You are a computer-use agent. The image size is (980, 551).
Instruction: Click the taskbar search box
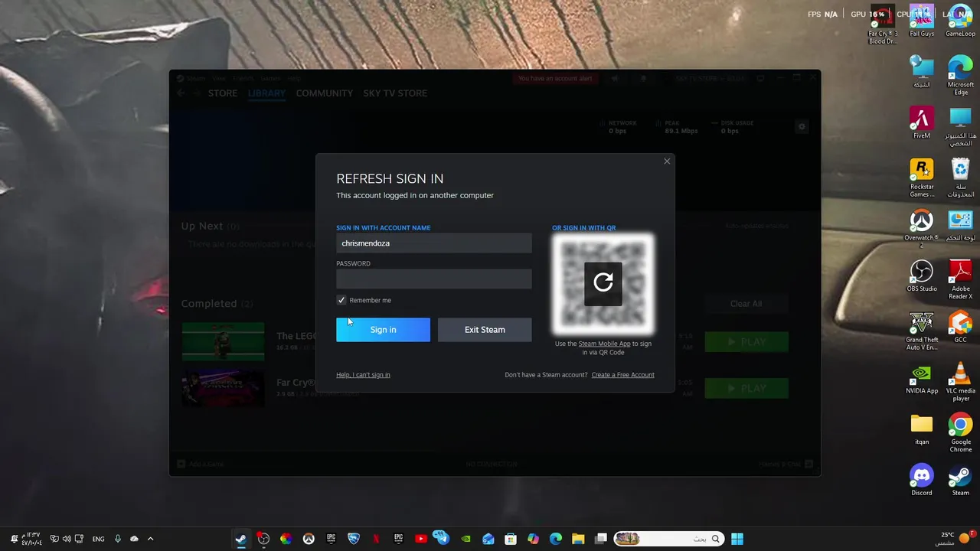pyautogui.click(x=668, y=539)
